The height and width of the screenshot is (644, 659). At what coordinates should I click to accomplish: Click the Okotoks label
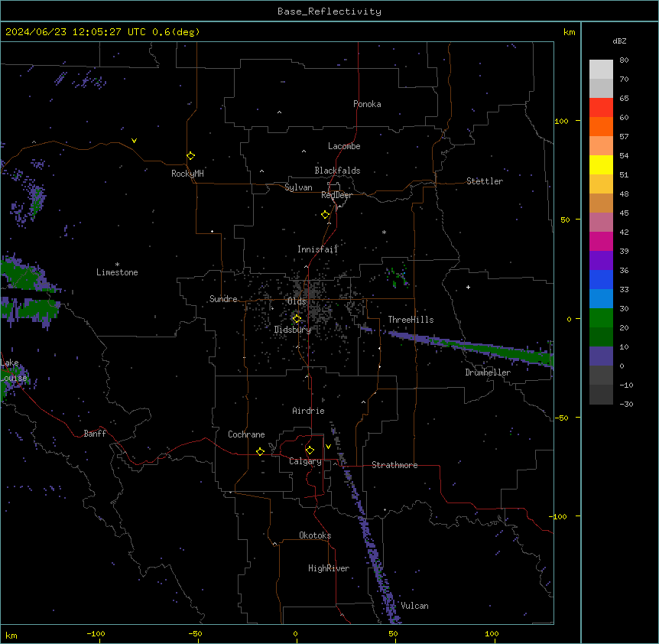tap(315, 535)
